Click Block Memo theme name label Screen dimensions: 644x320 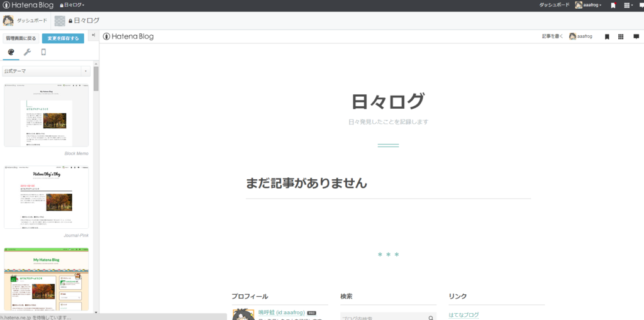[76, 153]
